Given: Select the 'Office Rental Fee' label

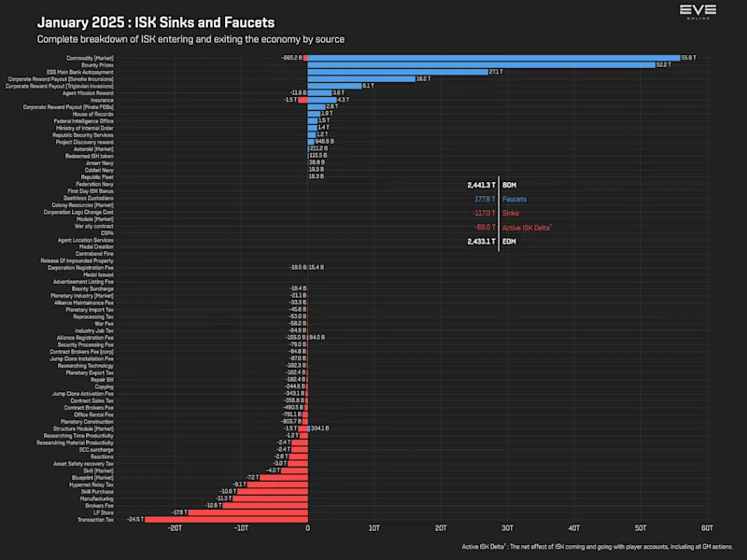Looking at the screenshot, I should pyautogui.click(x=94, y=414).
